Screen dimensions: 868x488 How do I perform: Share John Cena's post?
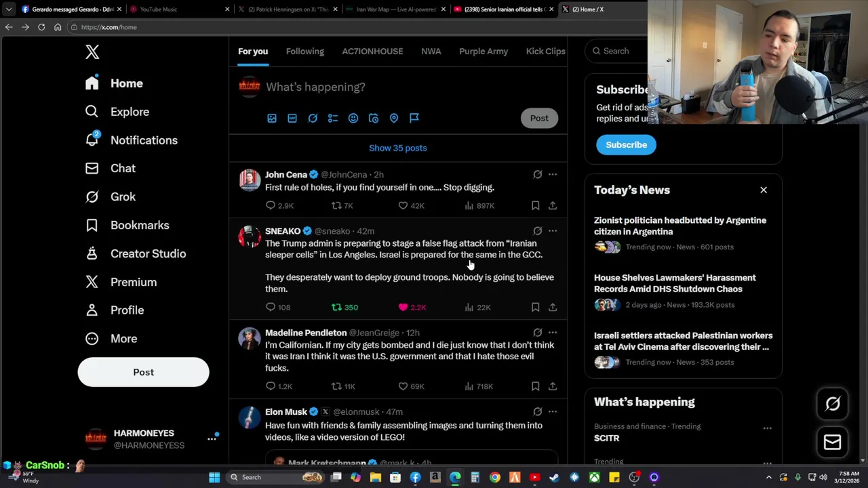click(x=553, y=205)
